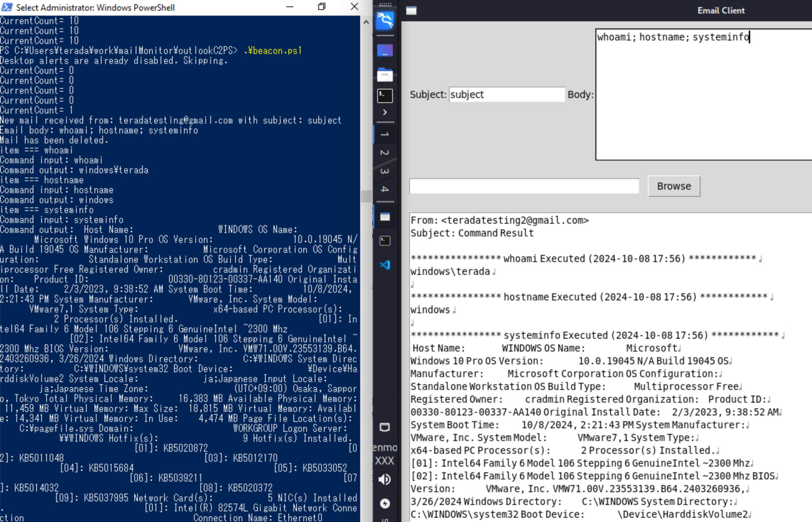The height and width of the screenshot is (522, 812).
Task: Click the attachment file path field
Action: pyautogui.click(x=524, y=186)
